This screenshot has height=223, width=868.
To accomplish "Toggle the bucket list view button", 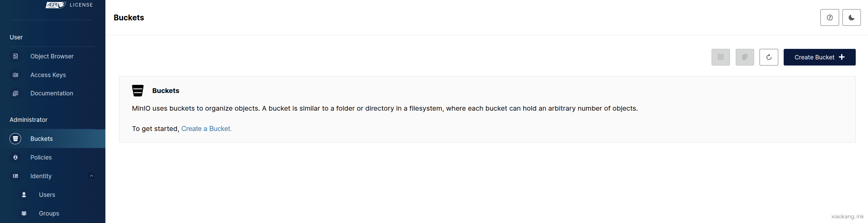I will pyautogui.click(x=745, y=57).
